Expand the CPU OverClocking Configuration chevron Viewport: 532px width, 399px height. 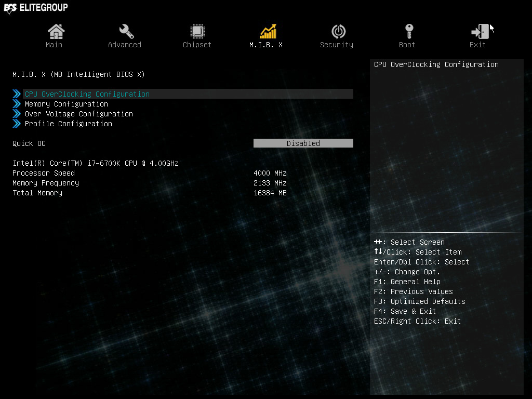pyautogui.click(x=17, y=94)
